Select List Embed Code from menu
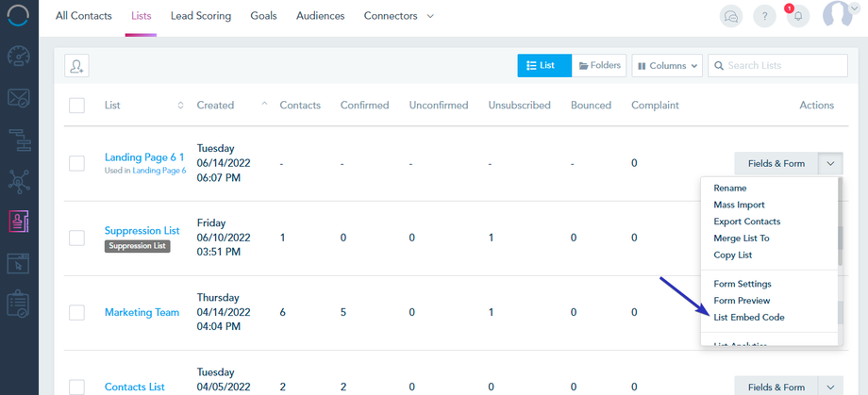Image resolution: width=868 pixels, height=395 pixels. click(749, 318)
